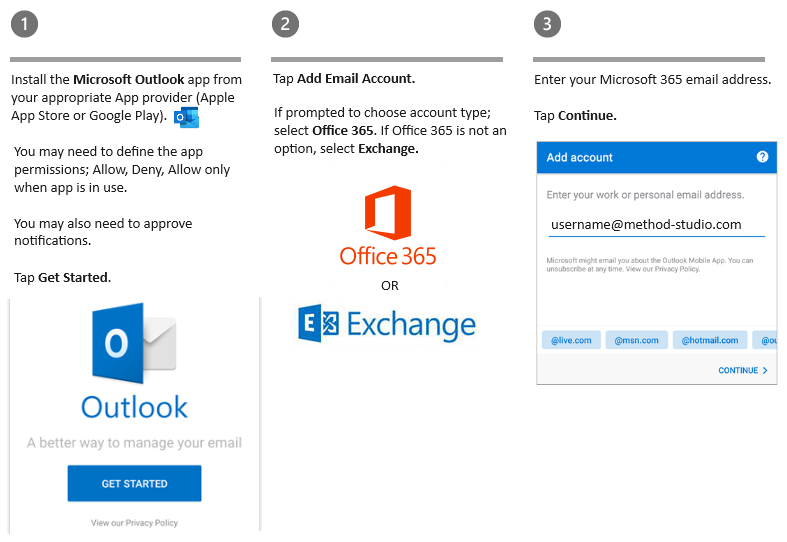787x542 pixels.
Task: Click the email address input field
Action: 657,225
